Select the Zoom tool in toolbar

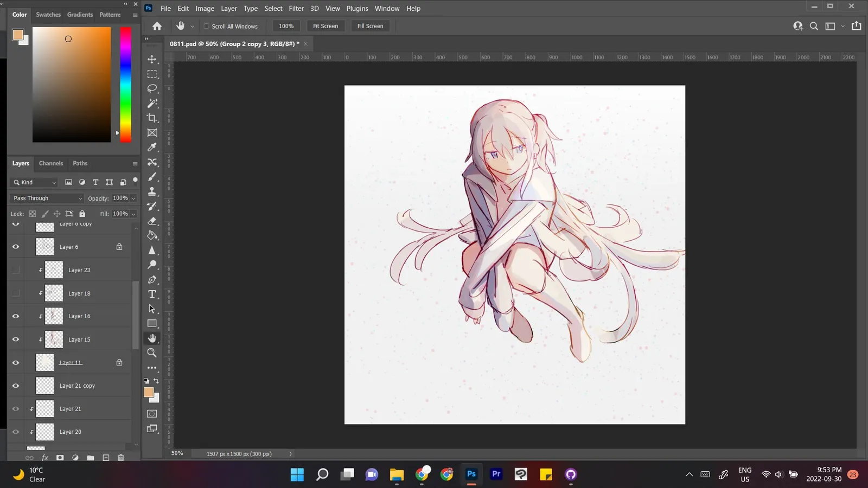click(152, 352)
